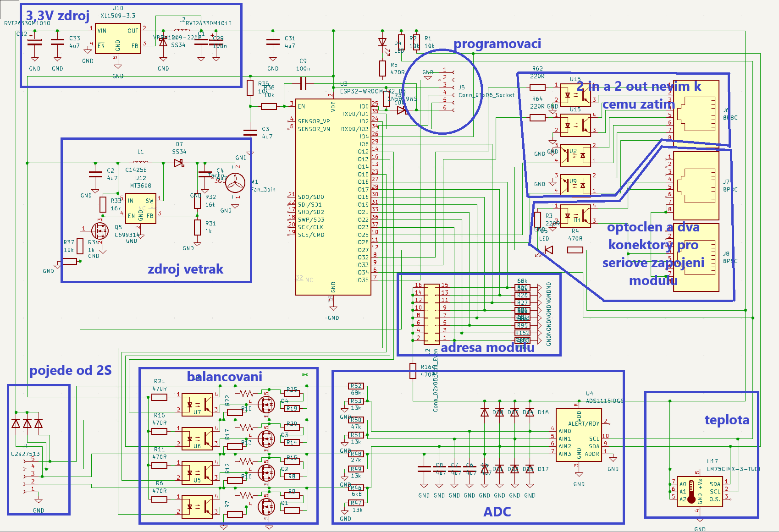
Task: Click the Q5 MOSFET symbol
Action: click(x=100, y=231)
